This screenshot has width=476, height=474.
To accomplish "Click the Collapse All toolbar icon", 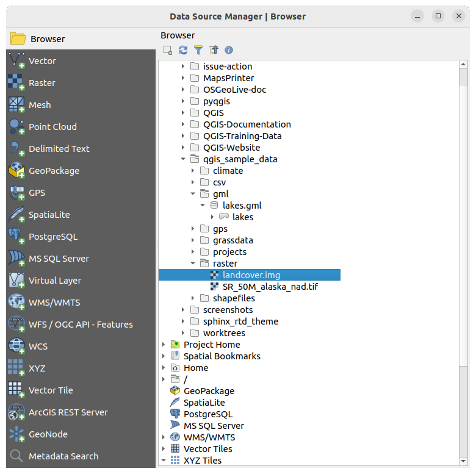I will pos(214,50).
